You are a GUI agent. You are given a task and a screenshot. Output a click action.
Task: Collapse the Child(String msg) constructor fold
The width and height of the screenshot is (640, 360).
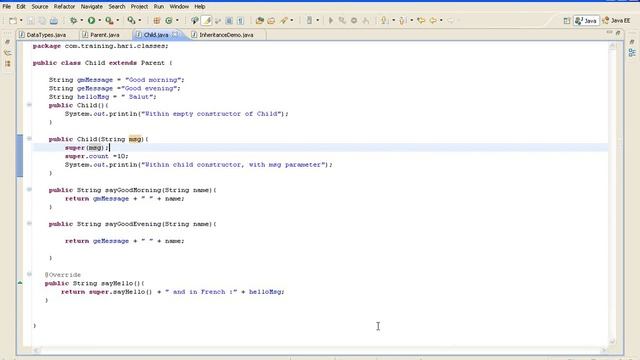[29, 139]
